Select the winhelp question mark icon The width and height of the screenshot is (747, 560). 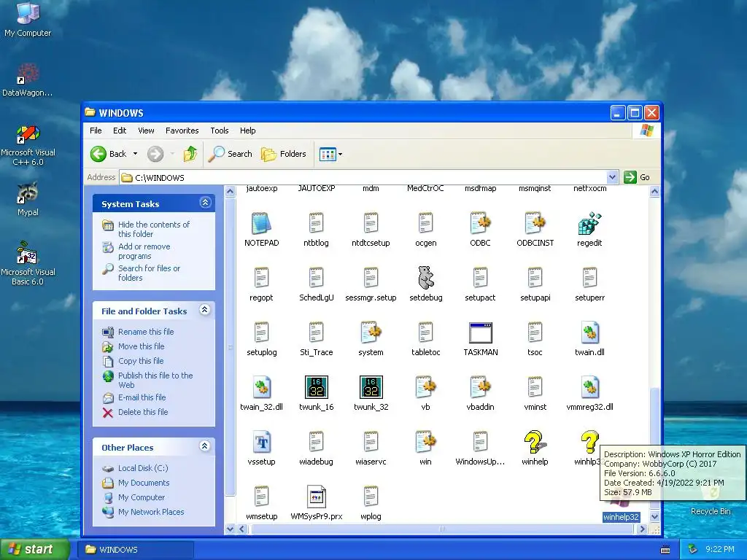pyautogui.click(x=535, y=442)
